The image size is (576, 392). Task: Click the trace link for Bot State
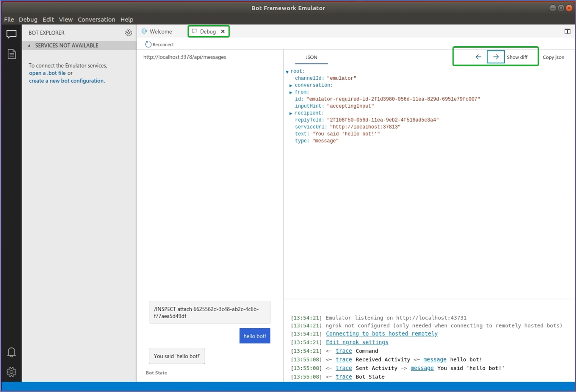344,377
